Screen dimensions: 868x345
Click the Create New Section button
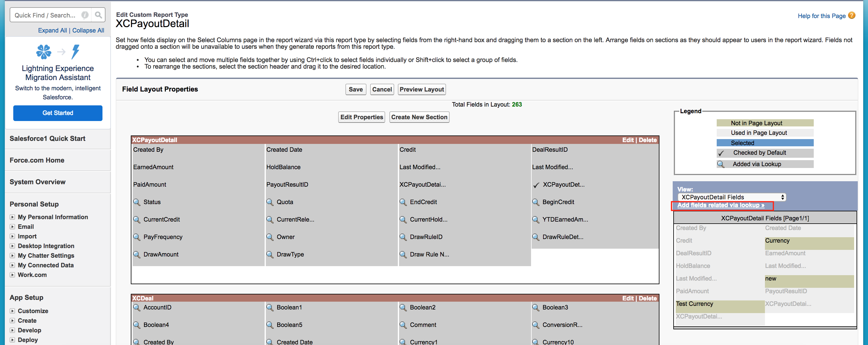pyautogui.click(x=419, y=117)
